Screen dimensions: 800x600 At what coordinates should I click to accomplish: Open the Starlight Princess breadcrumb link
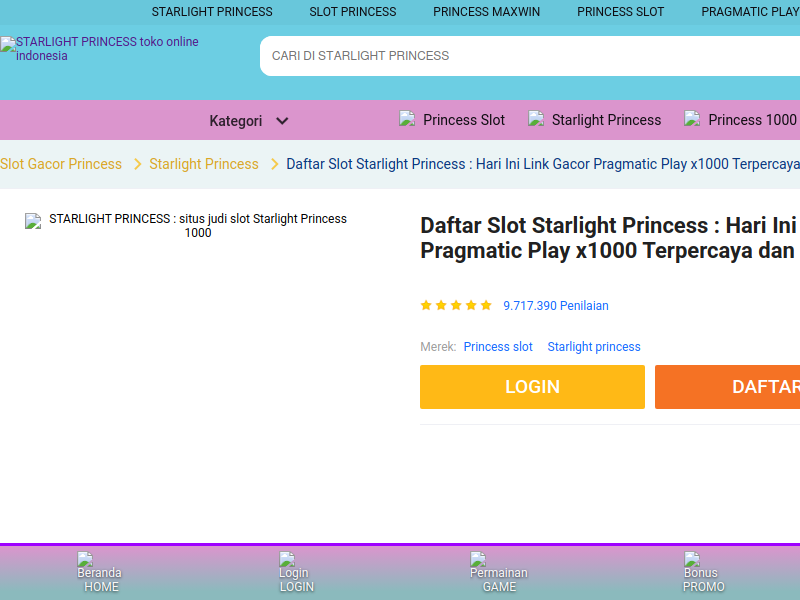(204, 164)
